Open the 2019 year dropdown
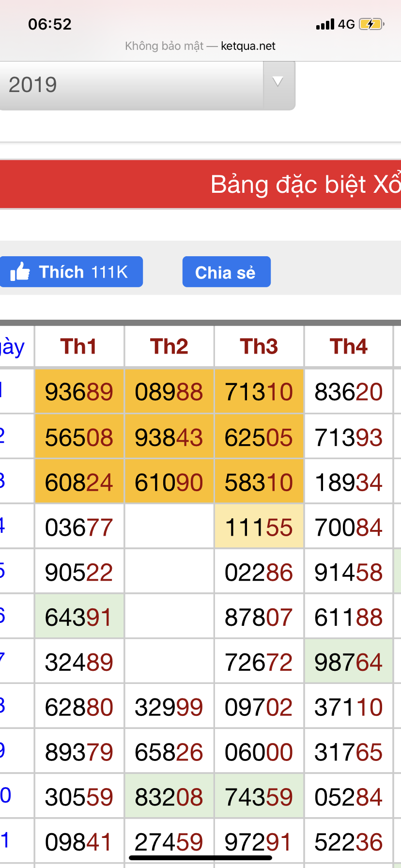401x868 pixels. tap(131, 85)
